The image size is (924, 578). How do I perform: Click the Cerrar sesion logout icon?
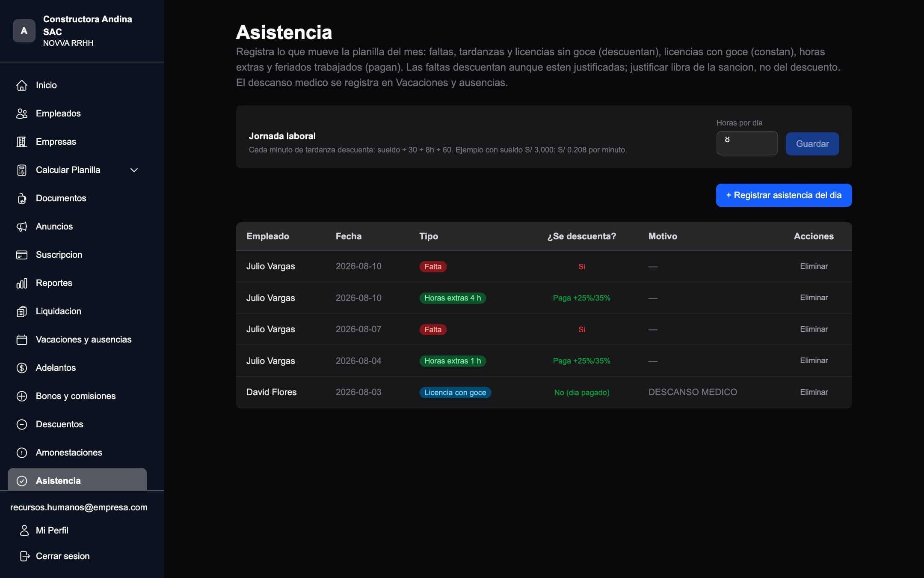tap(25, 556)
